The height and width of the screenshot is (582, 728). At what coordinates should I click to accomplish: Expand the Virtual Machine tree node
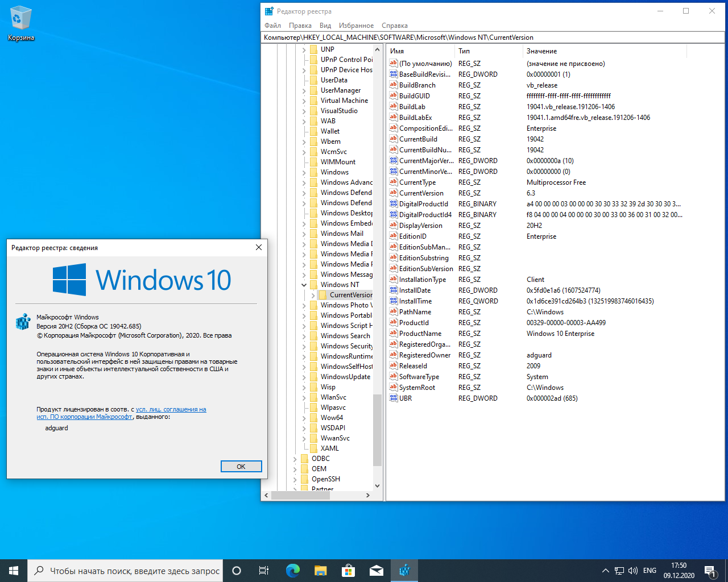point(304,101)
